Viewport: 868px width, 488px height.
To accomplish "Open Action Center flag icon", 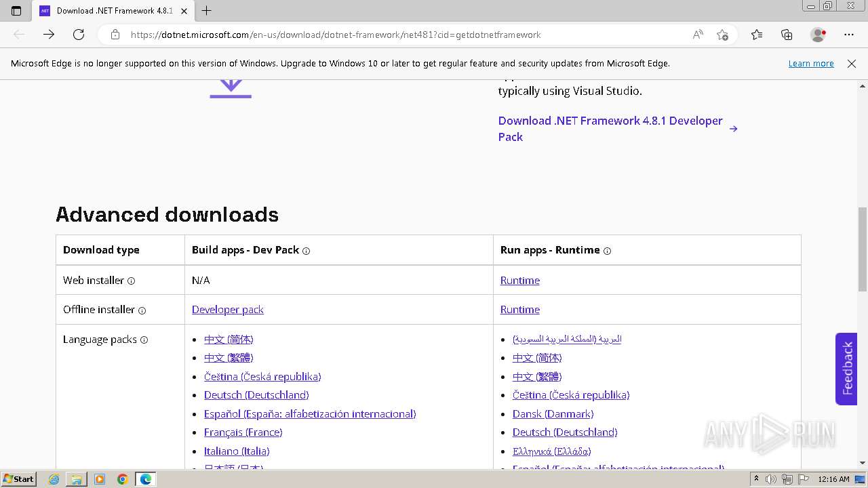I will tap(803, 479).
